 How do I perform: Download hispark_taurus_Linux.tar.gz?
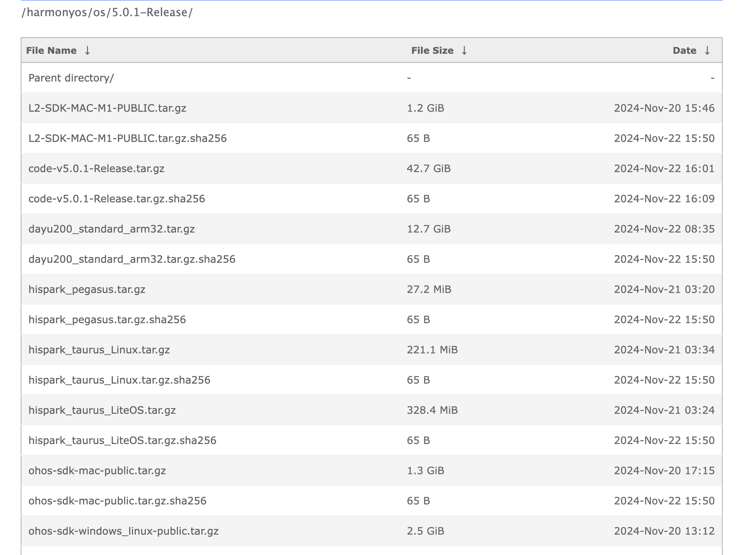click(99, 350)
